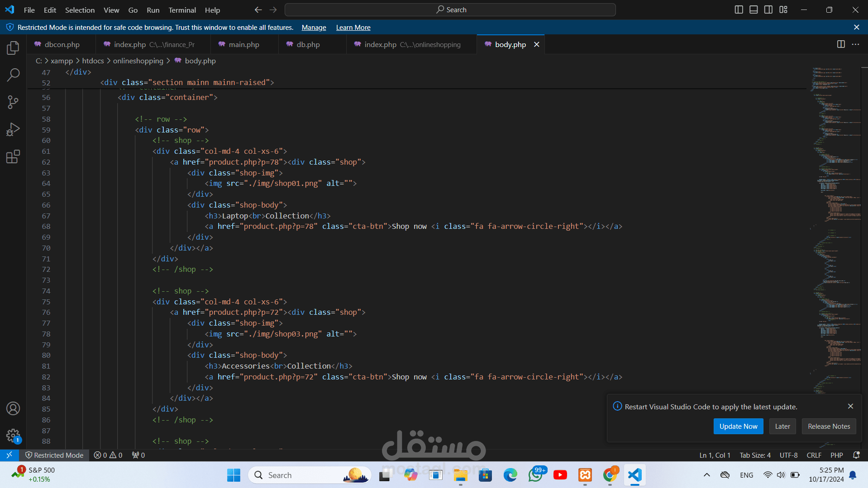Image resolution: width=868 pixels, height=488 pixels.
Task: Open the Terminal menu
Action: 182,10
